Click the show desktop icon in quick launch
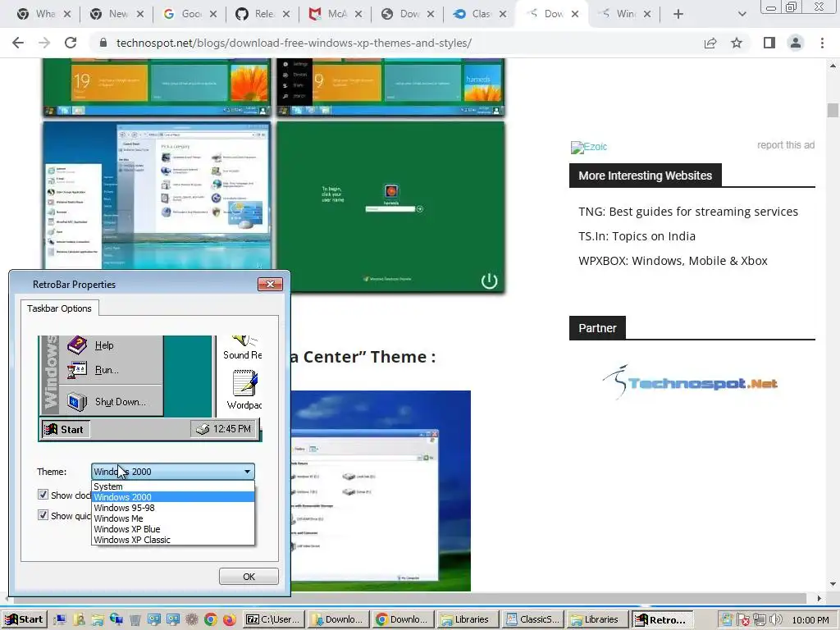Viewport: 840px width, 630px height. [60, 620]
